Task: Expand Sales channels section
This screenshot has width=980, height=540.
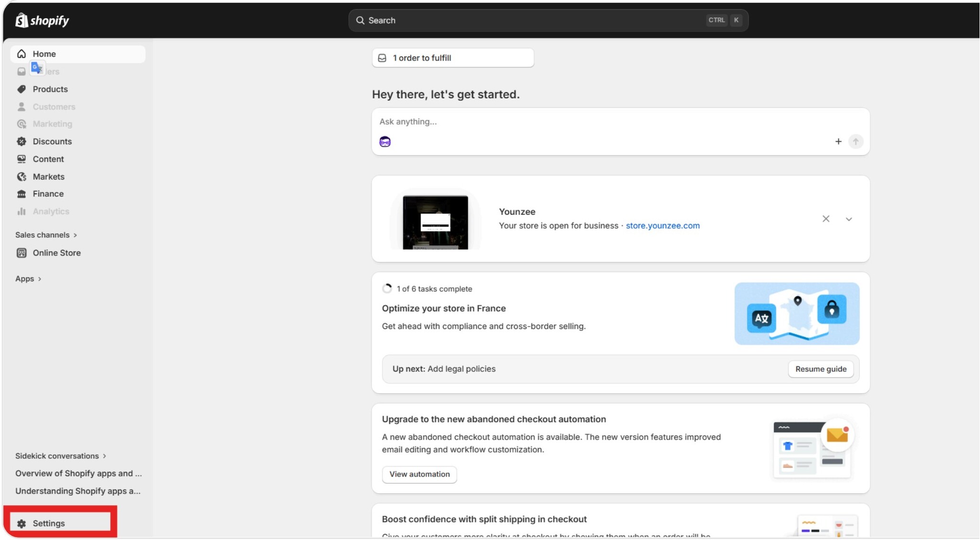Action: pos(46,235)
